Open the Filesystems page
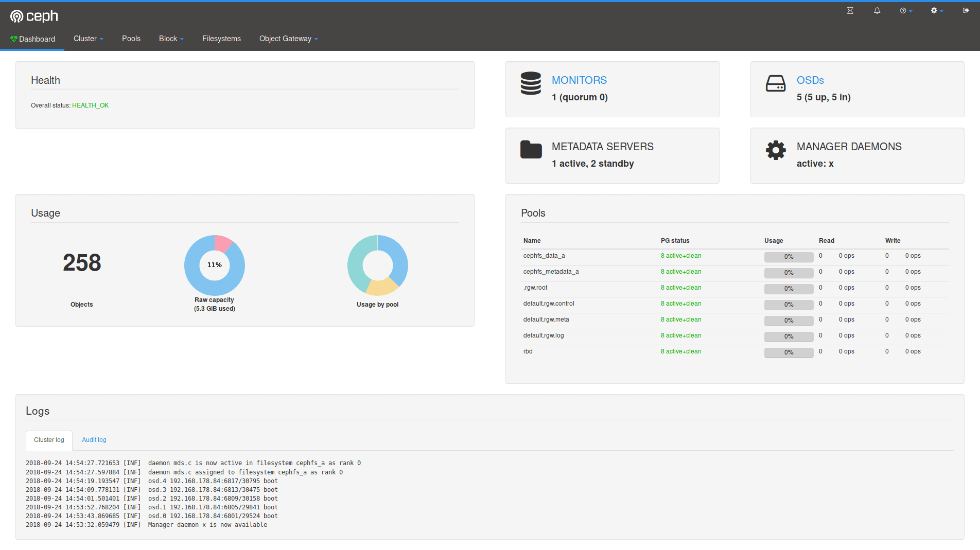 (221, 39)
